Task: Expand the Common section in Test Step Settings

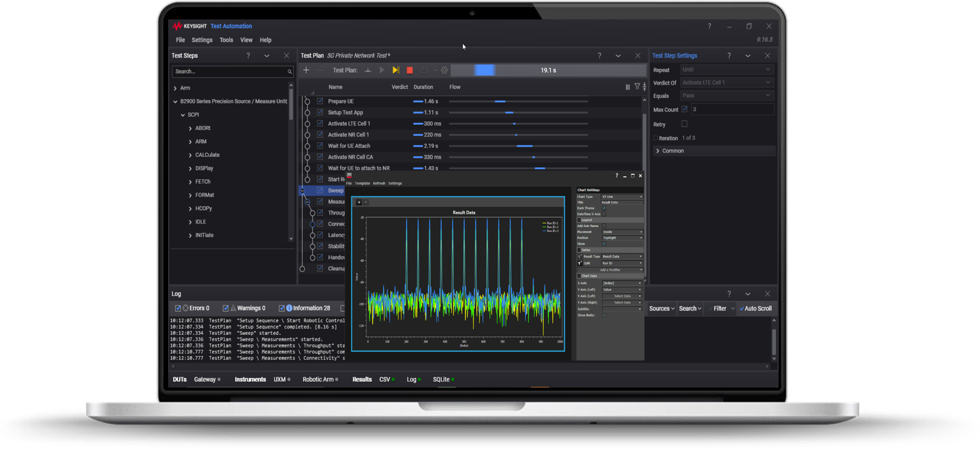Action: 658,151
